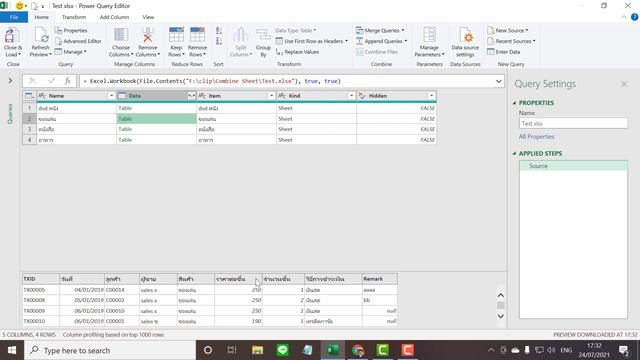
Task: Click Use First Row as Headers
Action: pyautogui.click(x=312, y=41)
